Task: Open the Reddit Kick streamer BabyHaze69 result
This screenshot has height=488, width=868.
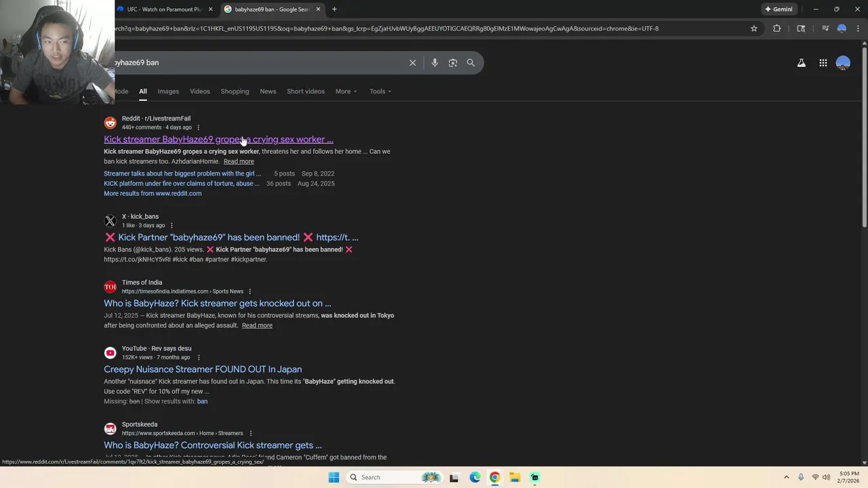Action: (218, 140)
